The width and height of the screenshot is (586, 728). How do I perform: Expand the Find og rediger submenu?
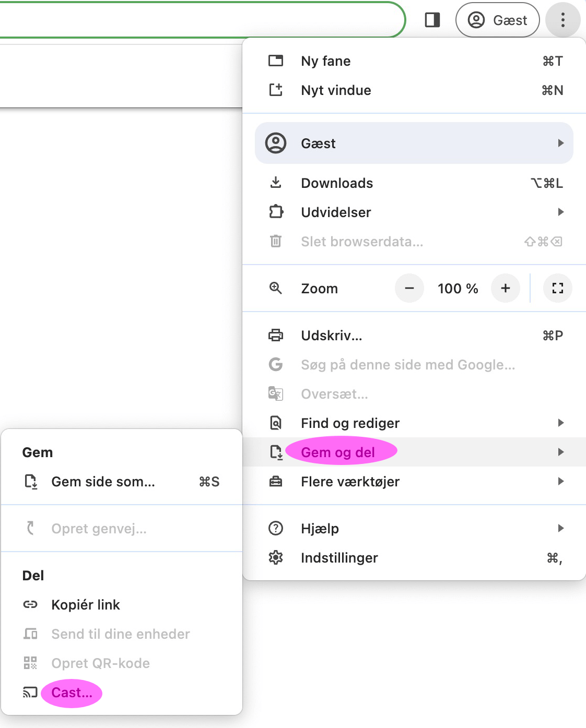pyautogui.click(x=560, y=423)
